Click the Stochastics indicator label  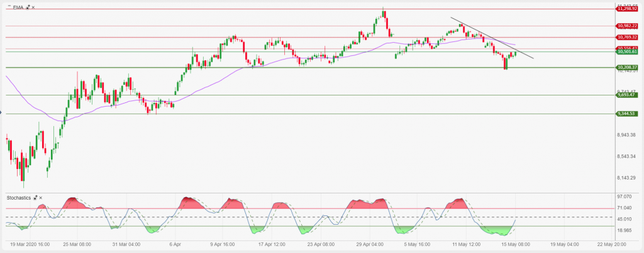pyautogui.click(x=19, y=198)
